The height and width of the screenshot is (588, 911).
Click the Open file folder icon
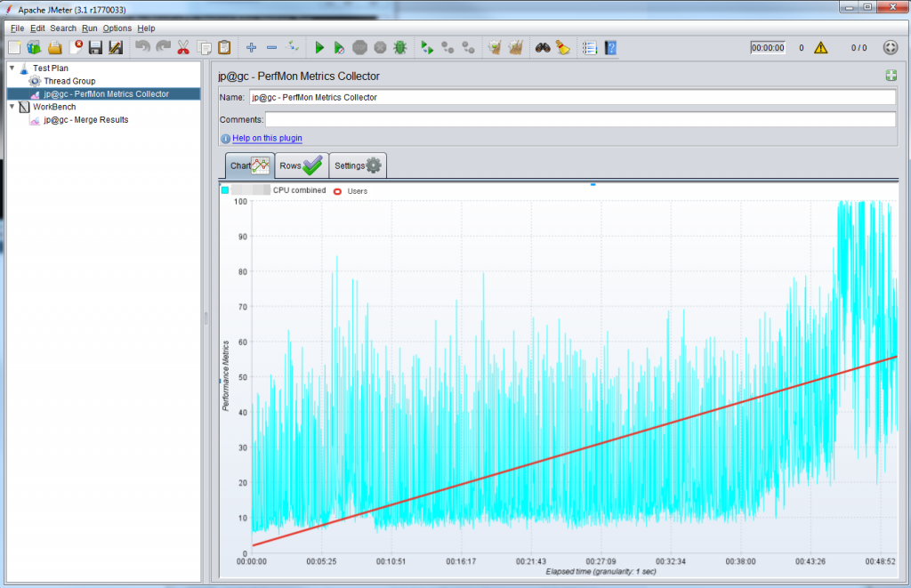pyautogui.click(x=54, y=48)
